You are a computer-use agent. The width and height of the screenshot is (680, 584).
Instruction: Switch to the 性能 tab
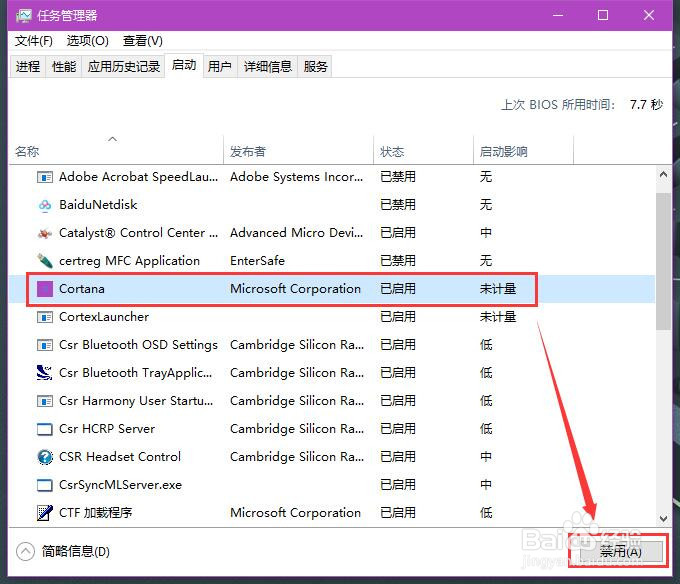point(64,66)
